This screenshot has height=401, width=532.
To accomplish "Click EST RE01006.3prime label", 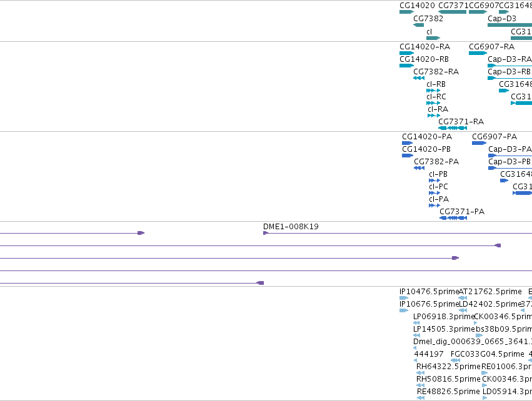I will point(506,367).
